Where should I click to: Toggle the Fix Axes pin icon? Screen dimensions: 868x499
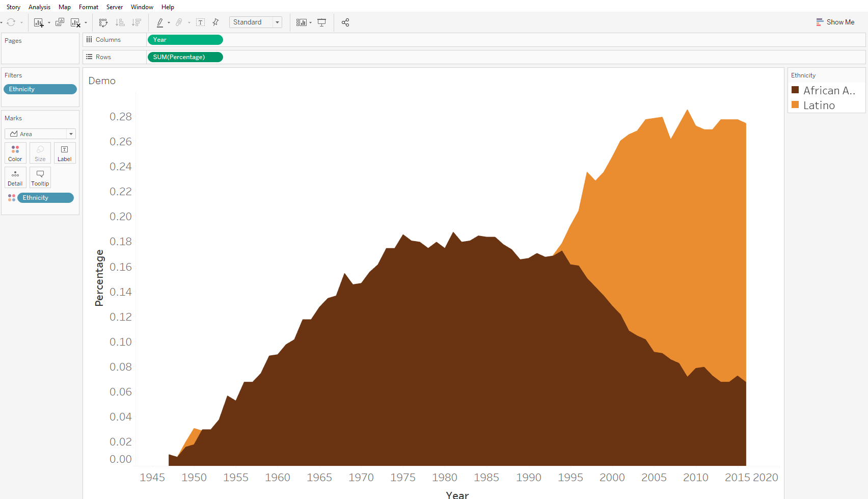[x=215, y=22]
